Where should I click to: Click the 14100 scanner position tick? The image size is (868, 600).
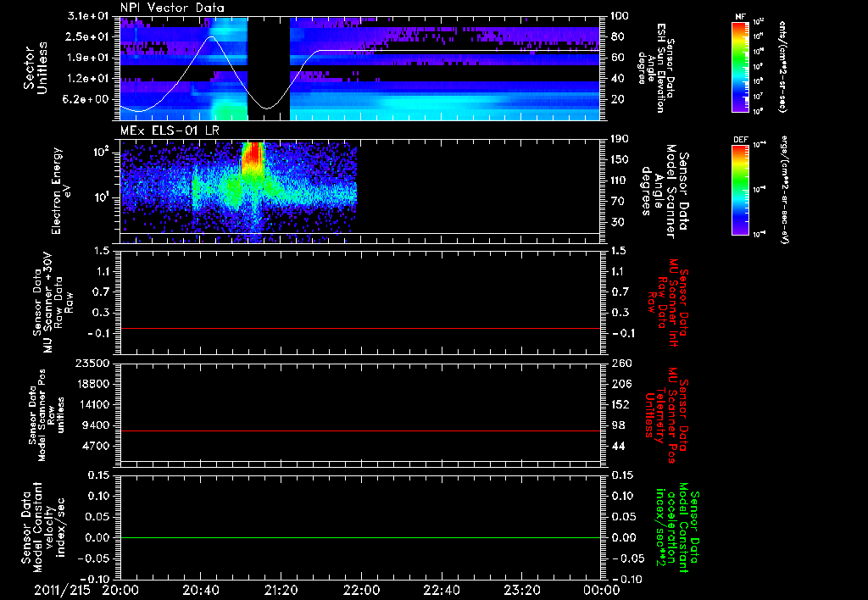(92, 404)
